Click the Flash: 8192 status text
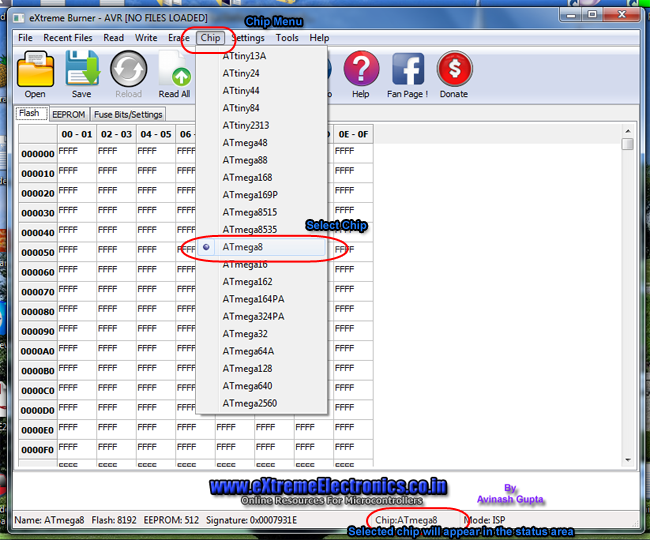The height and width of the screenshot is (540, 650). tap(114, 520)
